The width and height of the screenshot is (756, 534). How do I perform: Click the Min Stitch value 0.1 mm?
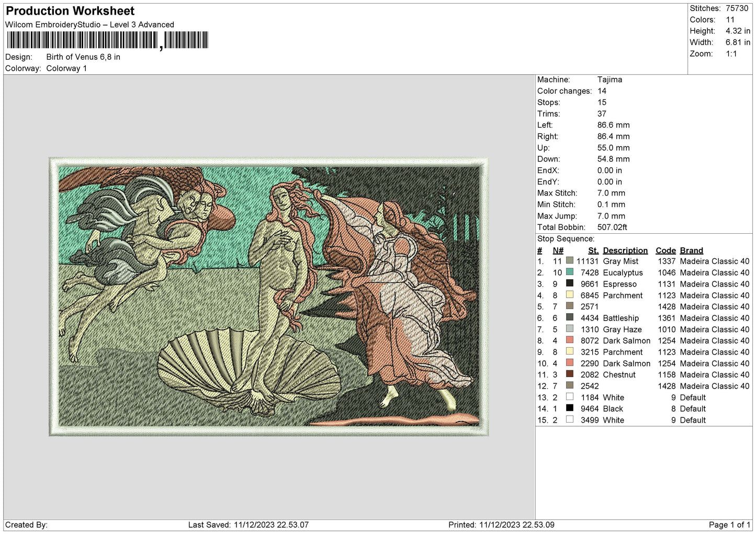(x=611, y=204)
